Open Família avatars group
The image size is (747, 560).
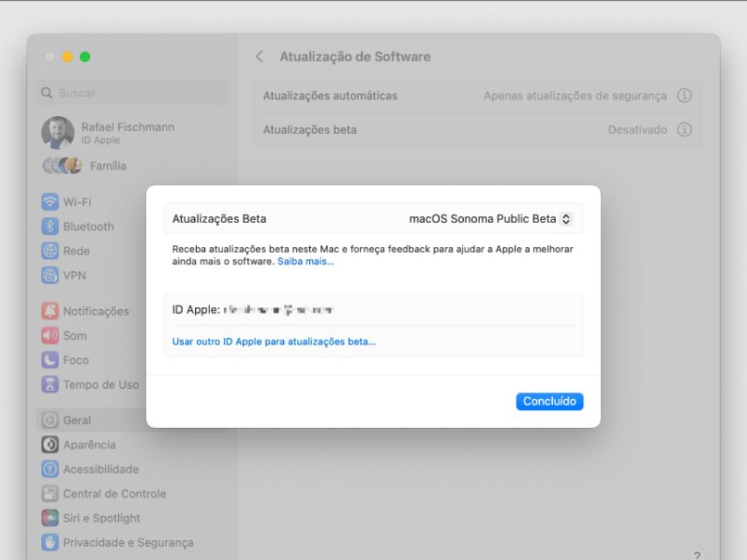click(x=63, y=166)
